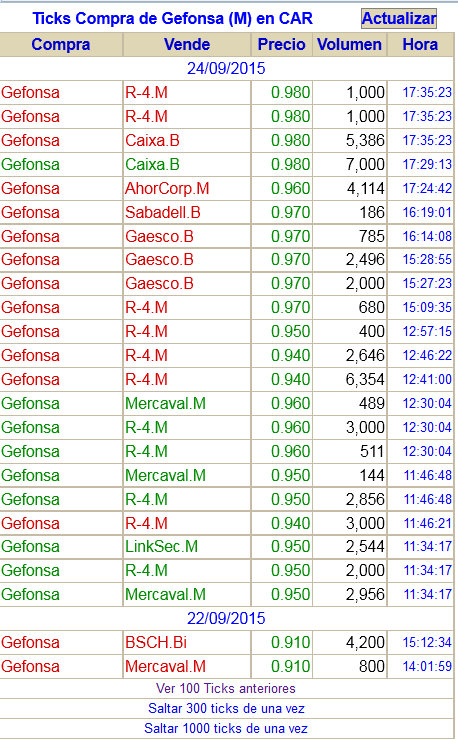Click the time 12:41:00
458x740 pixels.
pyautogui.click(x=427, y=379)
